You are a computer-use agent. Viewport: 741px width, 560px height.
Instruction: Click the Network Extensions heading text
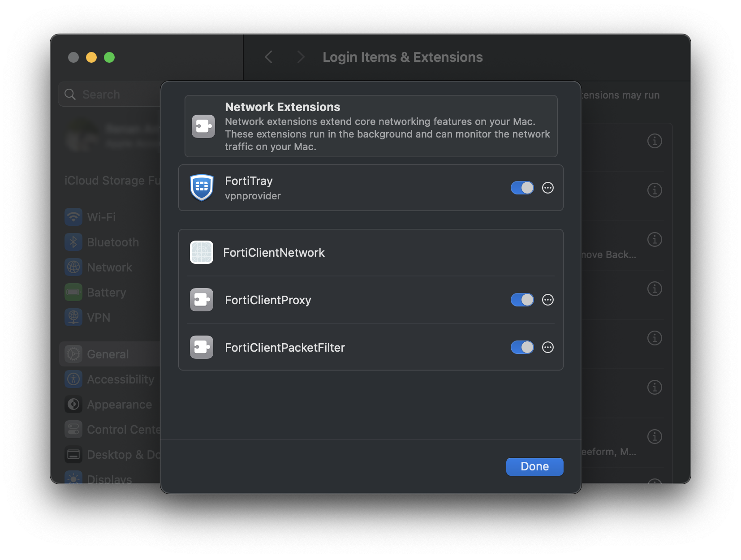[283, 107]
